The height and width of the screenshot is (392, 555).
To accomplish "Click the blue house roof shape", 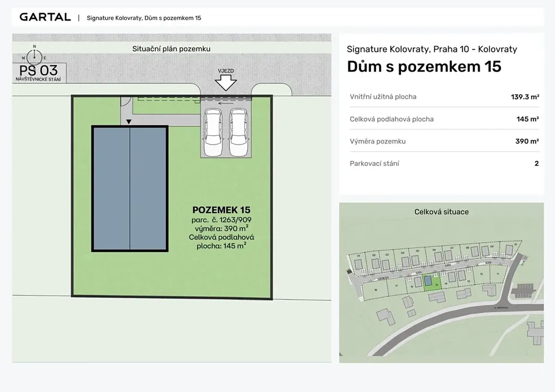I will (x=129, y=188).
